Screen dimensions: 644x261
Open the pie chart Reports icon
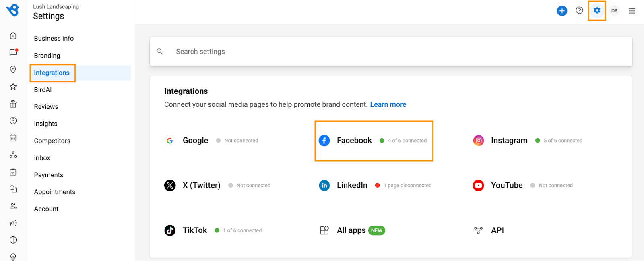[x=13, y=240]
